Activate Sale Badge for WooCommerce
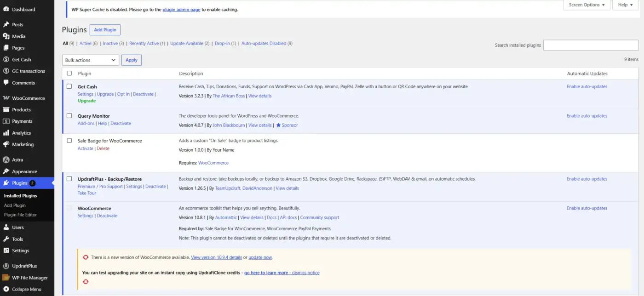Image resolution: width=644 pixels, height=296 pixels. (x=86, y=148)
